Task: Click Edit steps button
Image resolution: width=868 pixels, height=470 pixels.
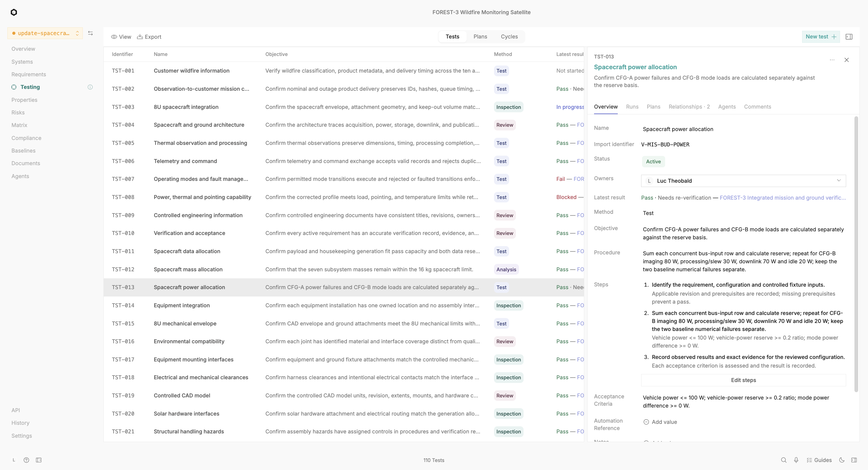Action: click(743, 380)
